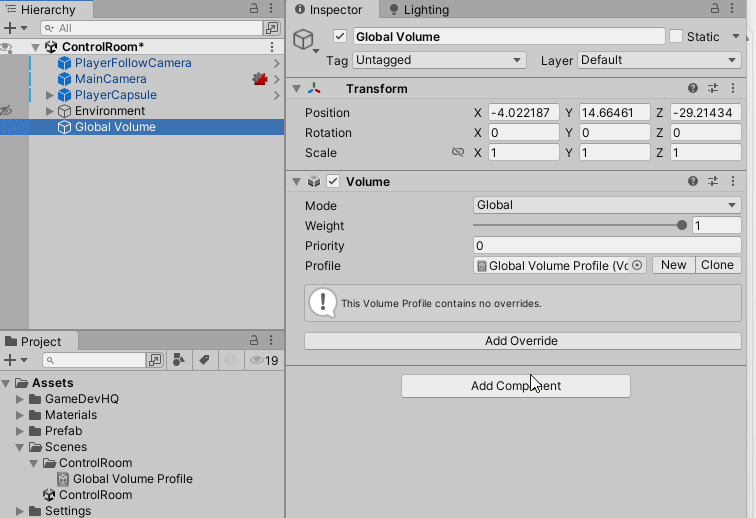Open the MainCamera prefab chevron arrow
This screenshot has height=518, width=756.
click(276, 79)
